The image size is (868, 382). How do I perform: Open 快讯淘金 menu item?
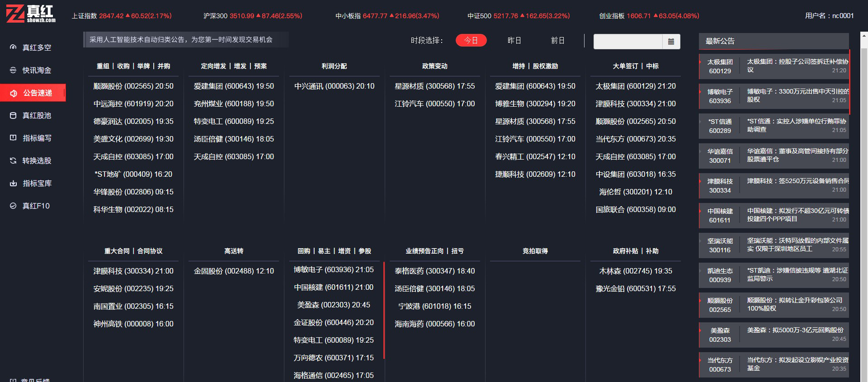coord(37,70)
